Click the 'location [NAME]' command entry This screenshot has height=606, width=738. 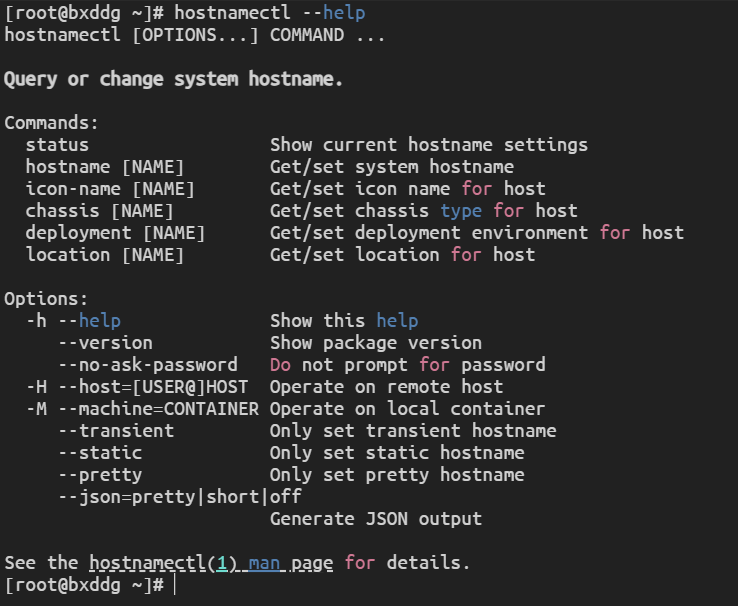coord(105,255)
